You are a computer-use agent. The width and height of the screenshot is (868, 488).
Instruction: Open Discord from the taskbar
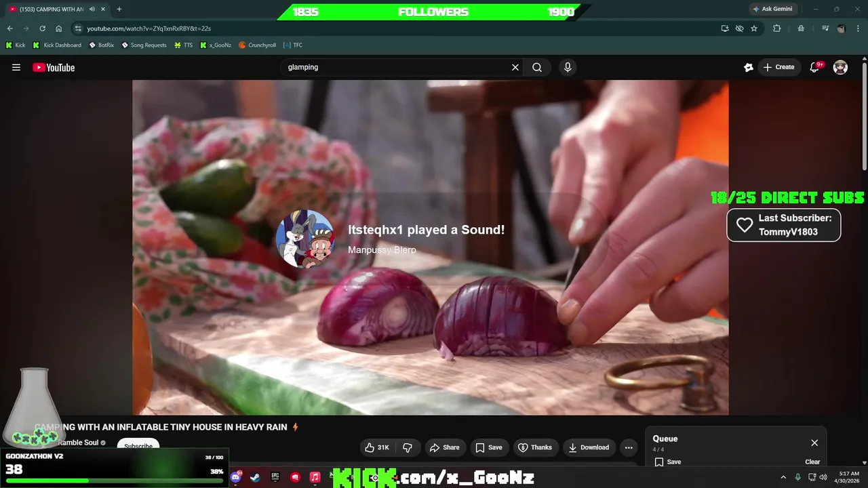(x=235, y=477)
